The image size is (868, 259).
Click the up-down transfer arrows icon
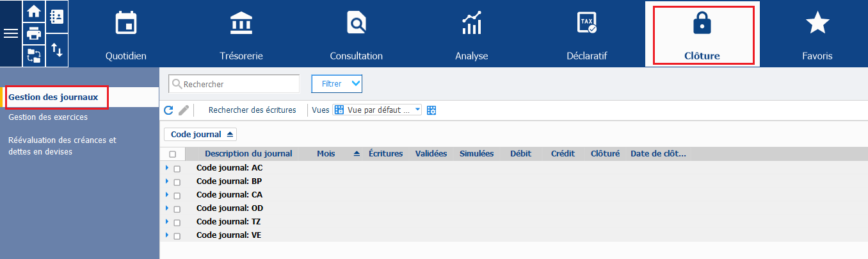pyautogui.click(x=57, y=50)
